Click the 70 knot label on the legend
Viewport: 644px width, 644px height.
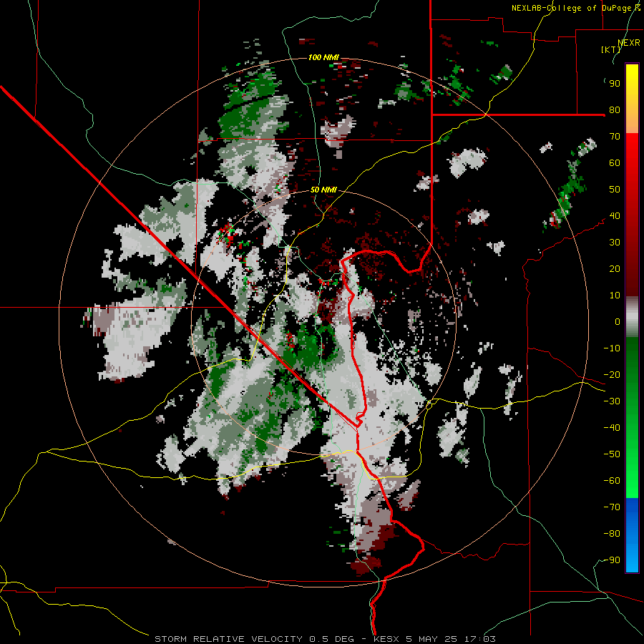pyautogui.click(x=615, y=137)
